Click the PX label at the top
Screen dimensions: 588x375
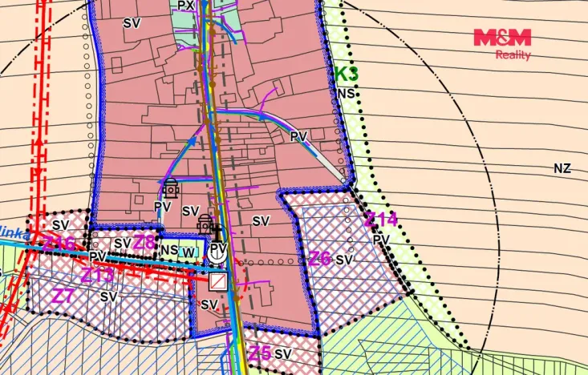(186, 6)
